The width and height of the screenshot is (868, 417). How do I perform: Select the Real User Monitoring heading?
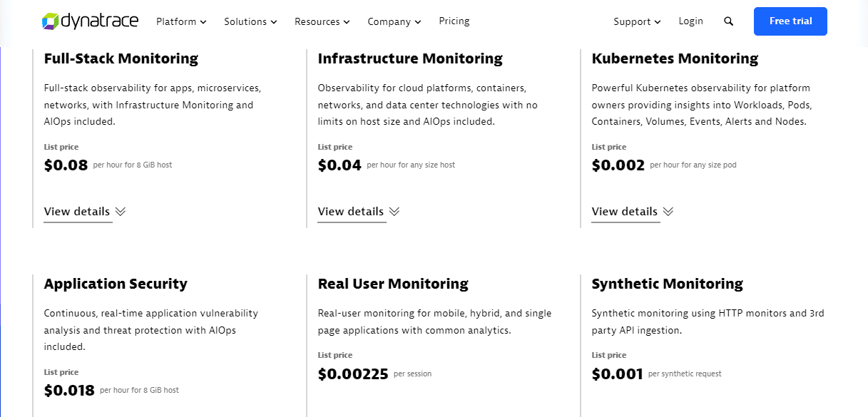pyautogui.click(x=393, y=284)
